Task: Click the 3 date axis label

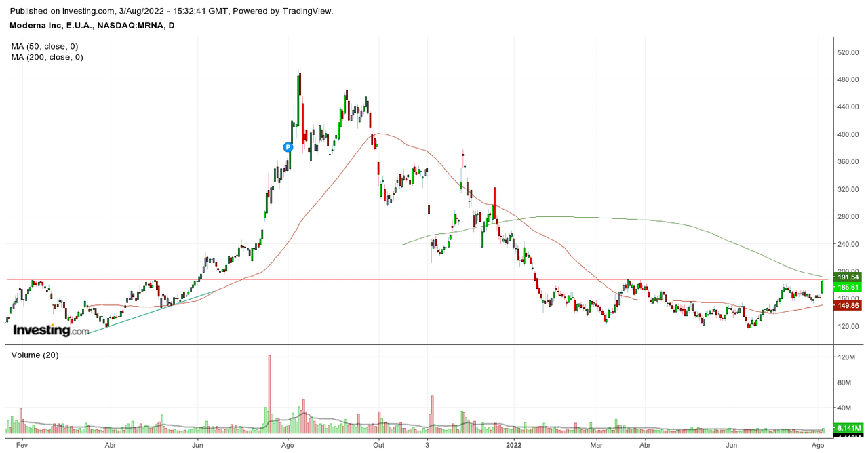Action: point(427,445)
